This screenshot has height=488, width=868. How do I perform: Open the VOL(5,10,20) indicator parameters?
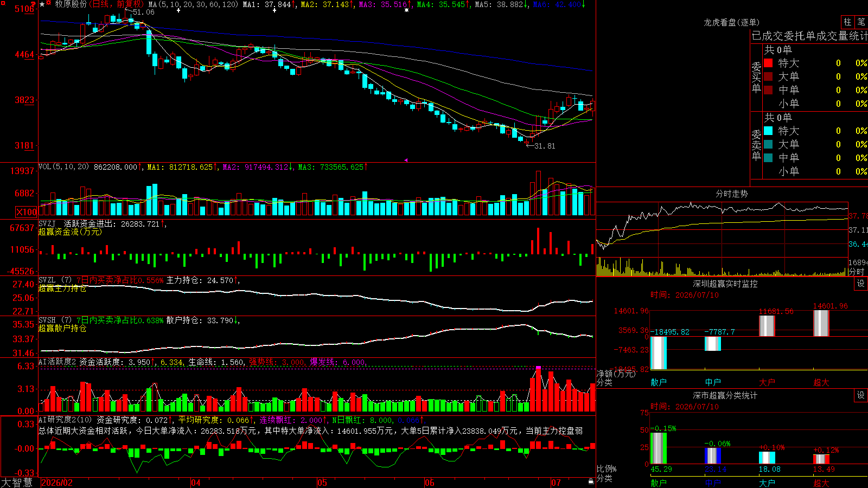point(63,167)
